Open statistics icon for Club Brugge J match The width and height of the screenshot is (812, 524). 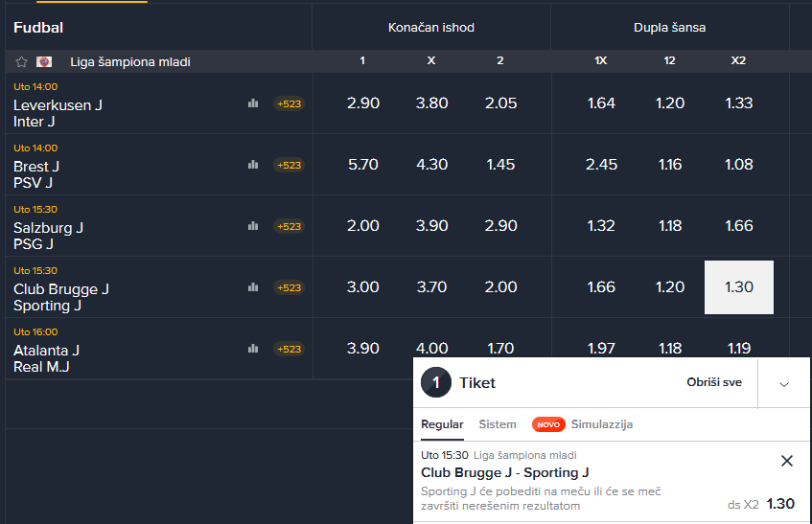pyautogui.click(x=253, y=287)
